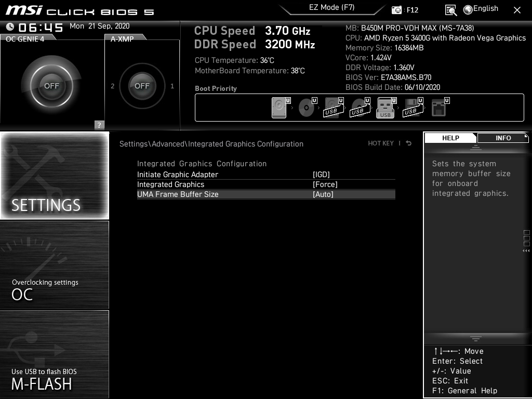Click the CPU Temperature 36°C reading

(x=234, y=60)
